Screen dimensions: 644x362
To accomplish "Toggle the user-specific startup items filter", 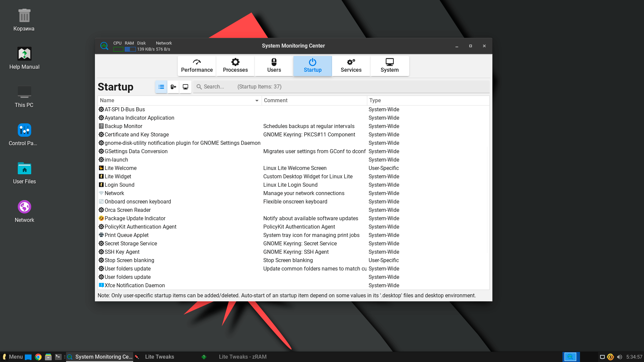I will click(x=173, y=87).
